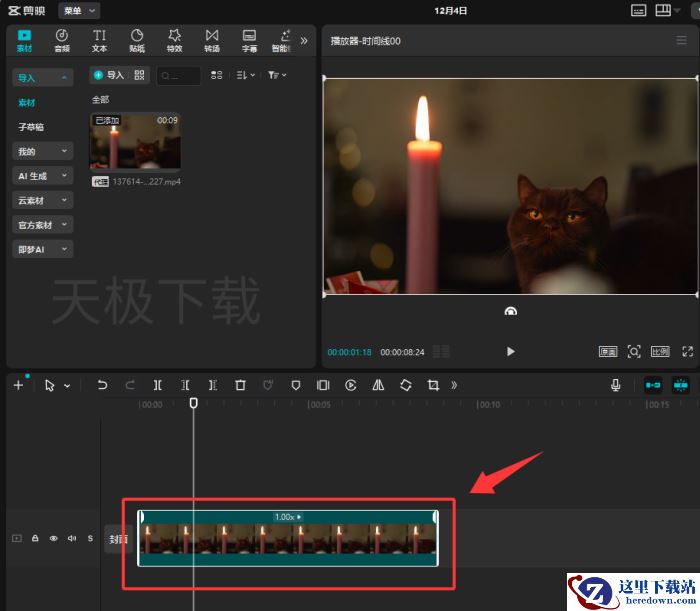Mute the main track audio

click(72, 538)
